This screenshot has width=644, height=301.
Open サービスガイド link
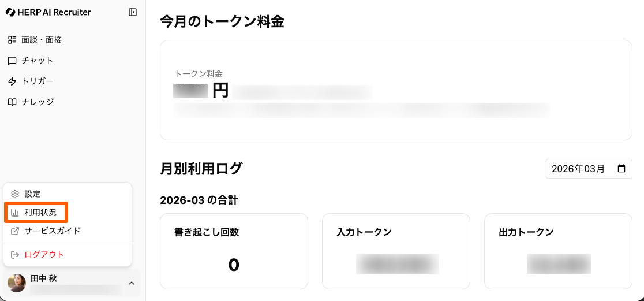pyautogui.click(x=53, y=231)
